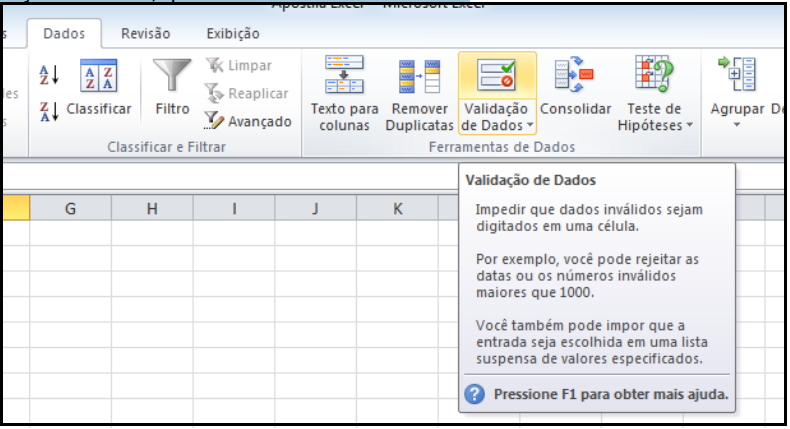The height and width of the screenshot is (429, 790).
Task: Click the Sort A to Z icon
Action: pos(49,75)
